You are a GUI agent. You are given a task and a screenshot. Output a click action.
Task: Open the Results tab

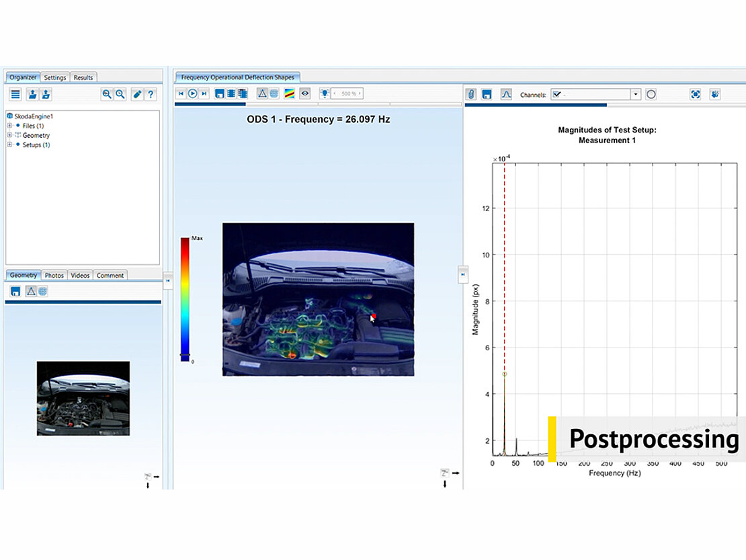83,77
